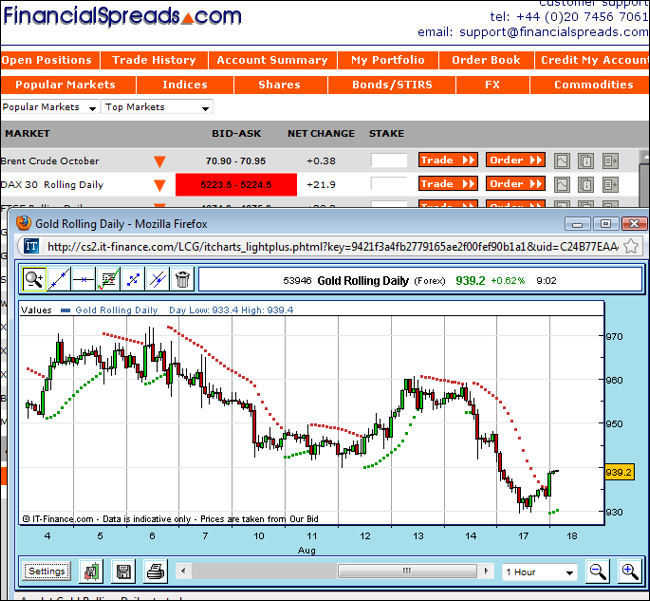Select the Shares category tab
Screen dimensions: 650x601
click(x=280, y=85)
